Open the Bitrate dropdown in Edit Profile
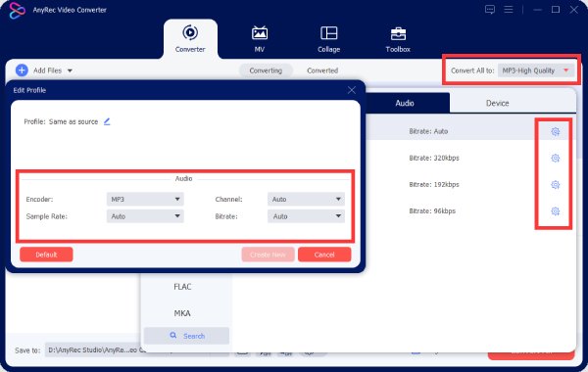Viewport: 588px width, 372px height. point(306,216)
